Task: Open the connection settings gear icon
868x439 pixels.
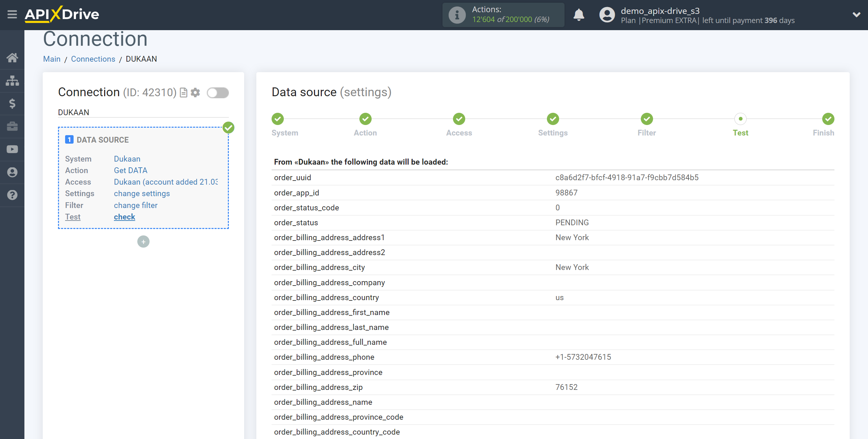Action: click(195, 92)
